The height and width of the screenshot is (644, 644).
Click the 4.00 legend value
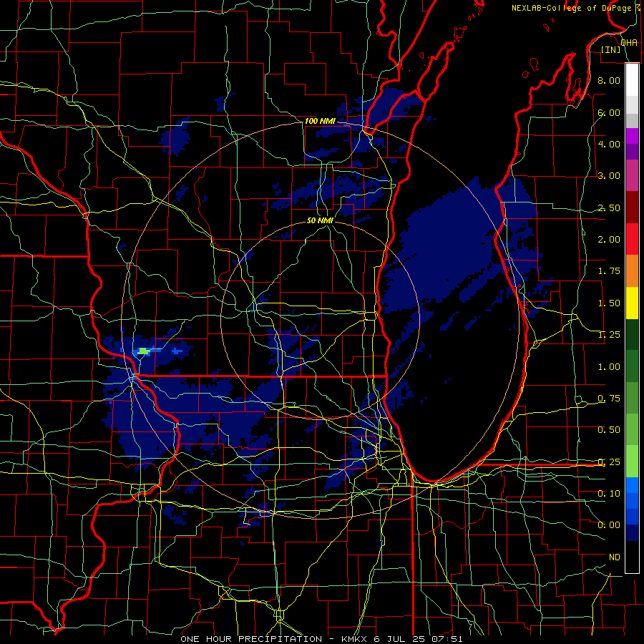609,144
